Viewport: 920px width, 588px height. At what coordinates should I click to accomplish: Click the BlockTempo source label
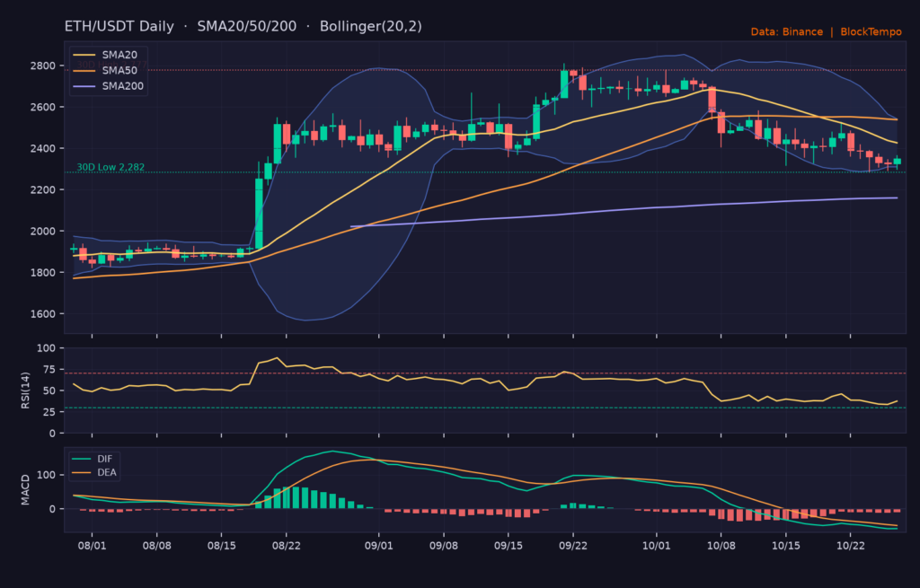(x=871, y=31)
